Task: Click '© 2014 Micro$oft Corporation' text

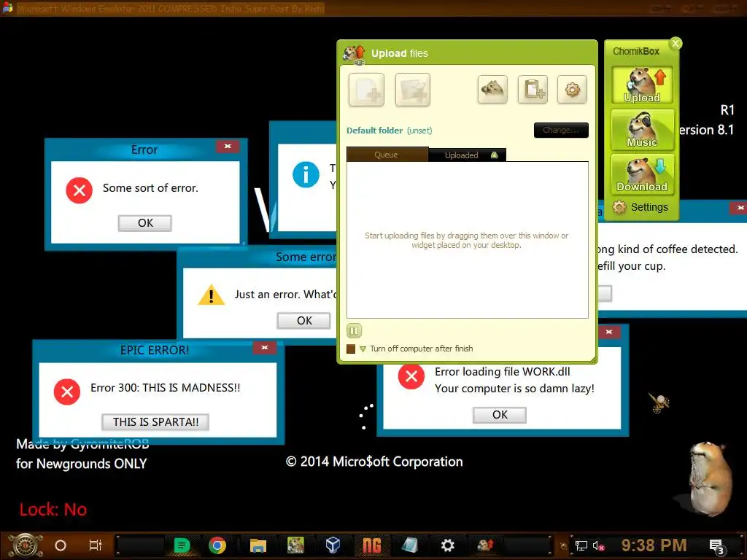Action: [374, 462]
